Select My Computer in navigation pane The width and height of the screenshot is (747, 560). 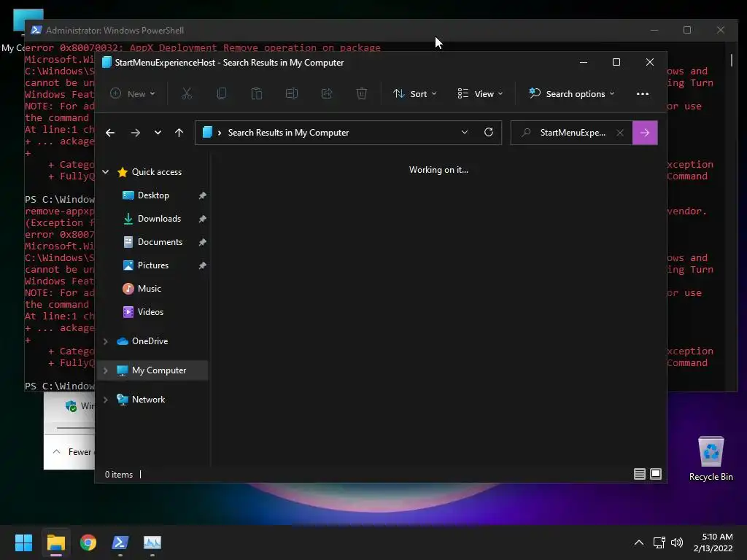coord(158,370)
